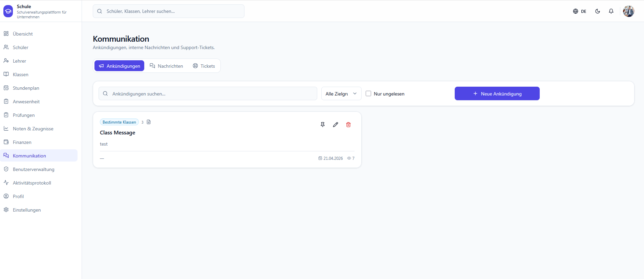The width and height of the screenshot is (644, 279).
Task: Click the Schule graduation cap logo
Action: (8, 12)
